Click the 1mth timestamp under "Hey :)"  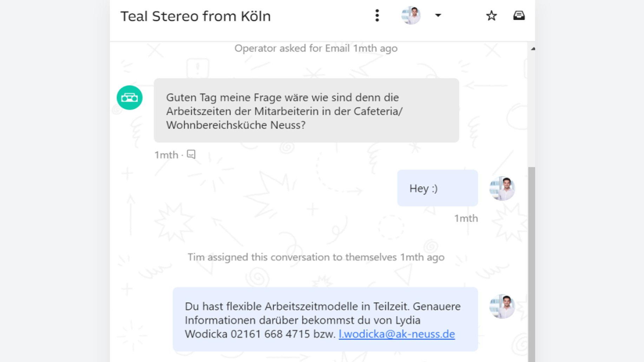pos(466,219)
